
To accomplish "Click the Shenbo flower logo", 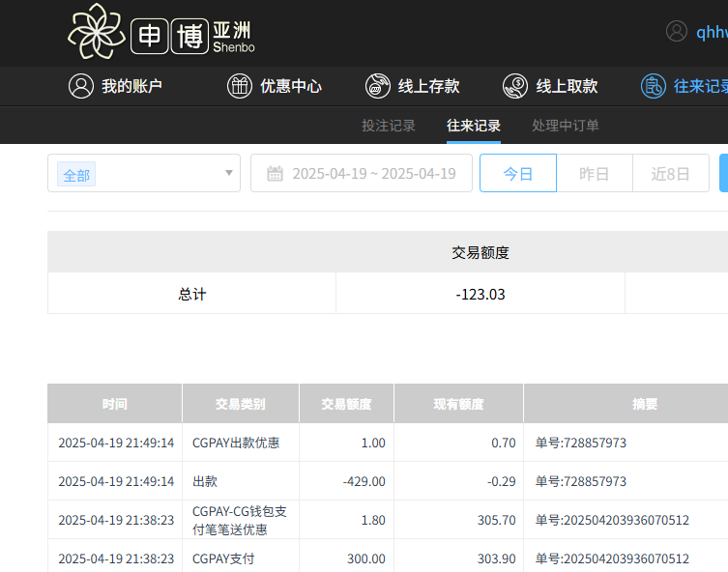I will (x=97, y=31).
